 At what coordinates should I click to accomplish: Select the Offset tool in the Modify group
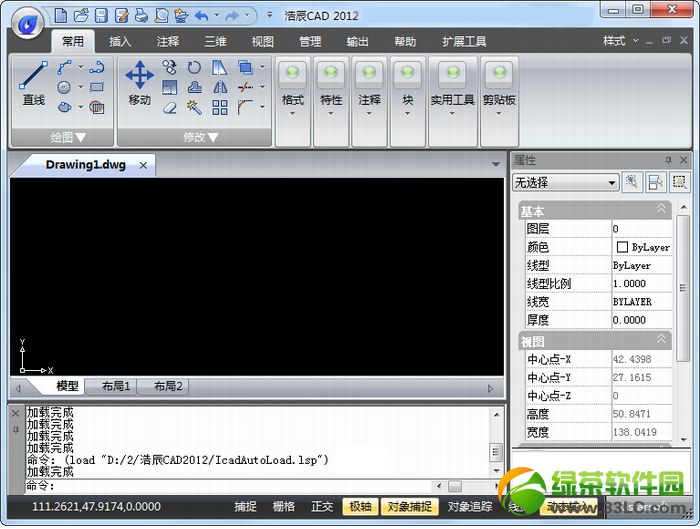point(194,87)
